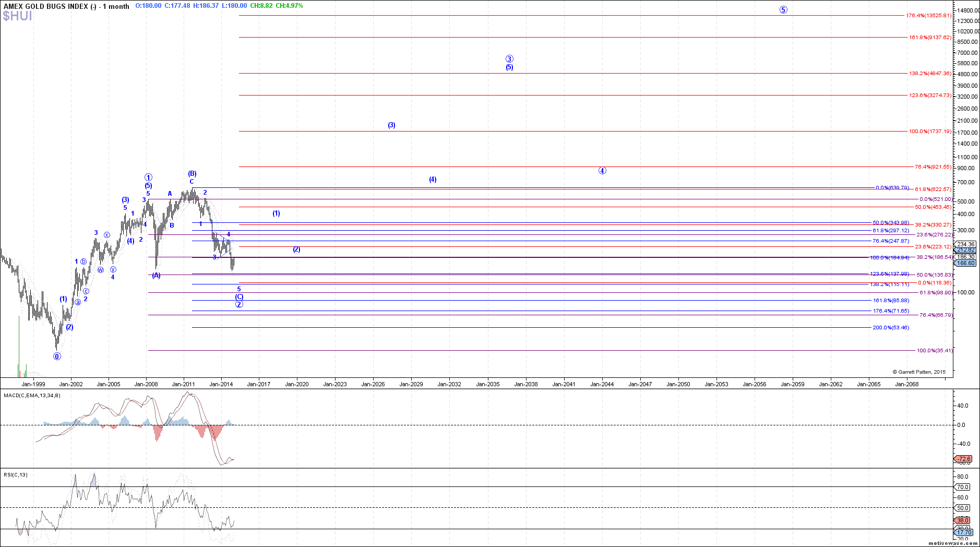Click the 176.4%(13525.81) Fibonacci label

tap(928, 16)
